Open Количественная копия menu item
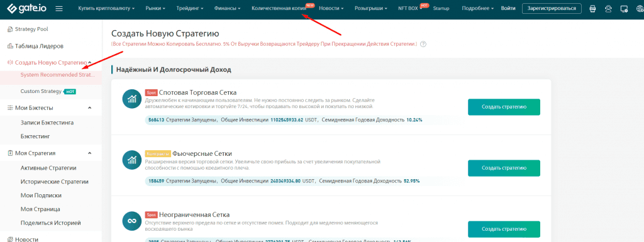 (x=279, y=8)
